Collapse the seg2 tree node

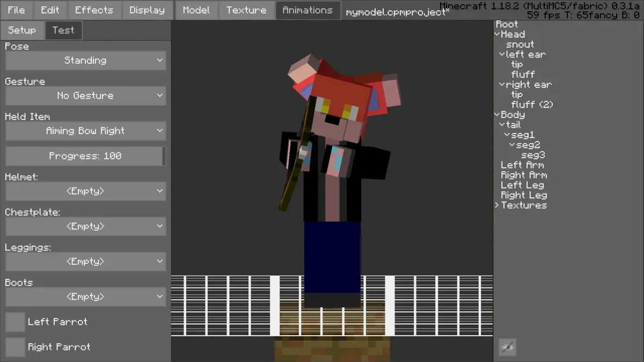click(x=512, y=145)
